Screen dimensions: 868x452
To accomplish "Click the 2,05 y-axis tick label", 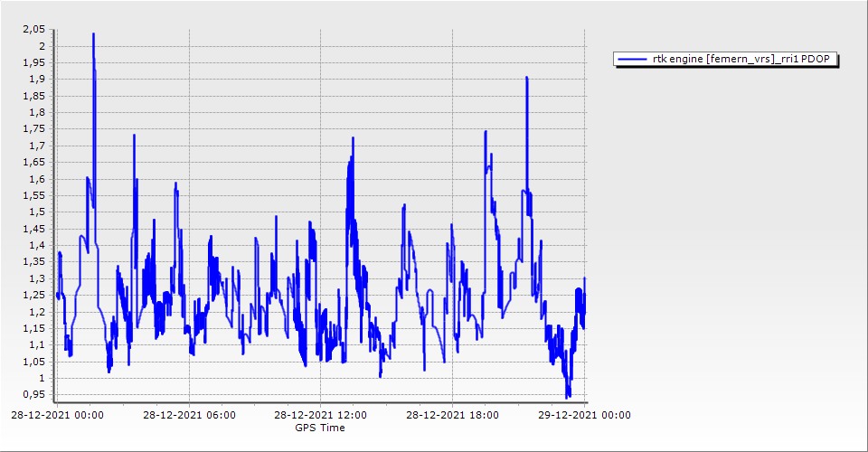I will pyautogui.click(x=34, y=29).
